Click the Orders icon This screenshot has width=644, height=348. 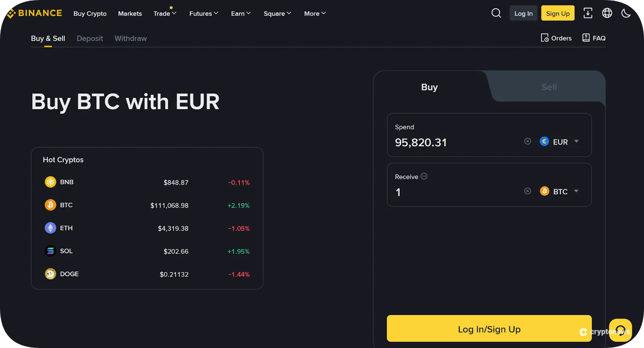pyautogui.click(x=545, y=37)
